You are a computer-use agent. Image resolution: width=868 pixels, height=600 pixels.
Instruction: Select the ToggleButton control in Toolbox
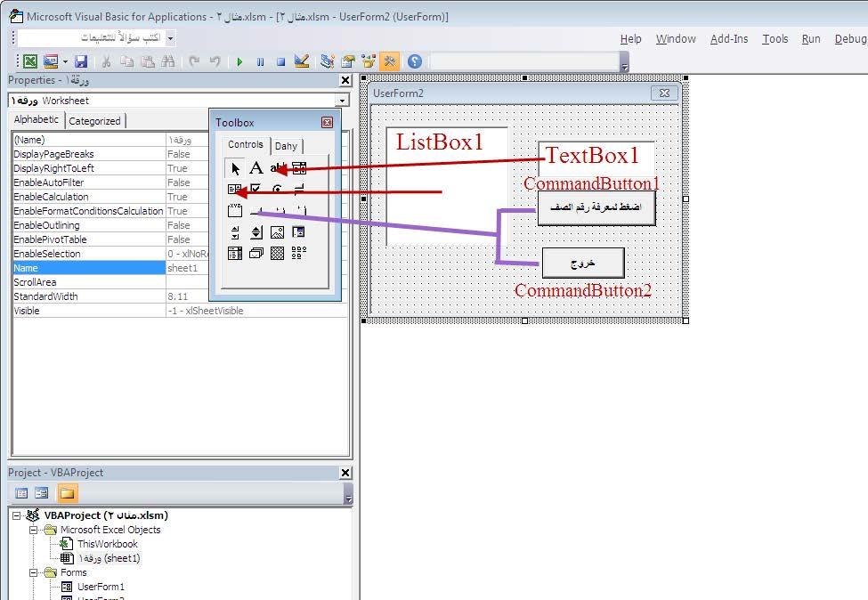tap(299, 190)
